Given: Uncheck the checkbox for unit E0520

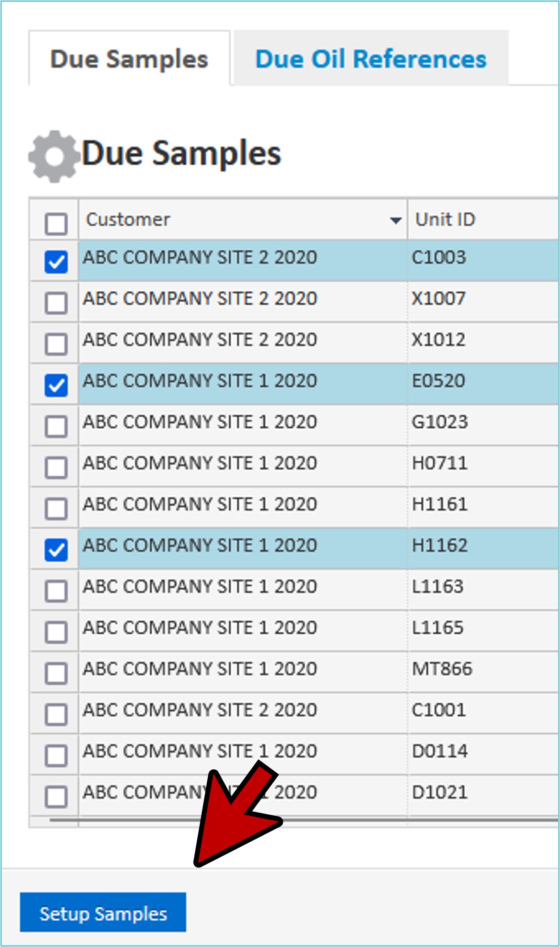Looking at the screenshot, I should 56,385.
